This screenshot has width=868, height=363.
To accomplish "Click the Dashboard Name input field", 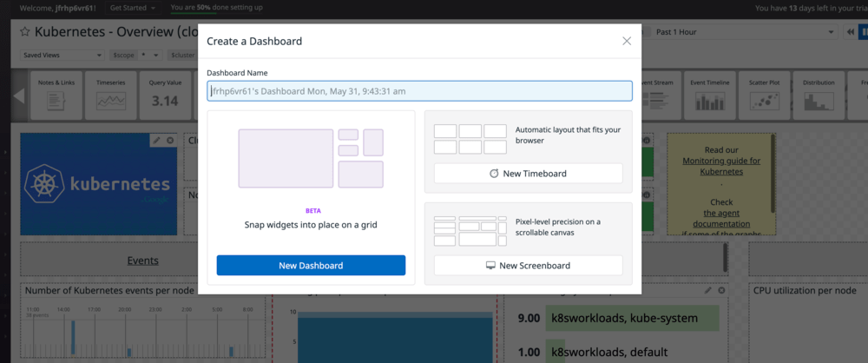I will [x=419, y=91].
